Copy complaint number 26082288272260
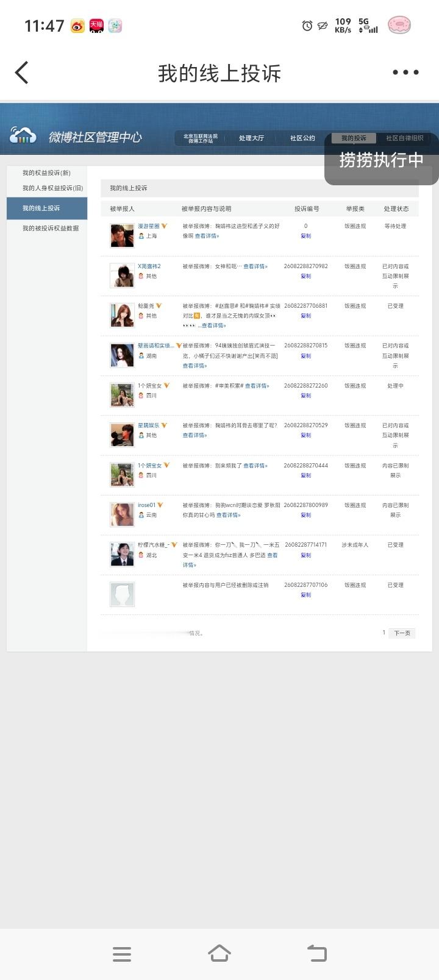This screenshot has width=439, height=980. [306, 396]
